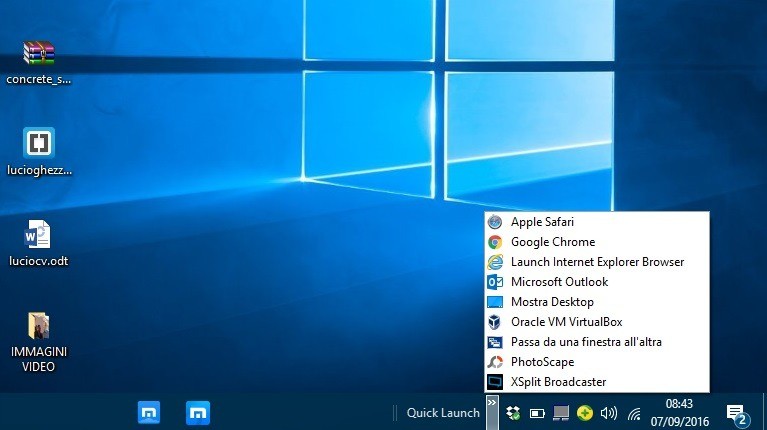Open the Action Center notification icon
This screenshot has width=767, height=430.
tap(737, 413)
